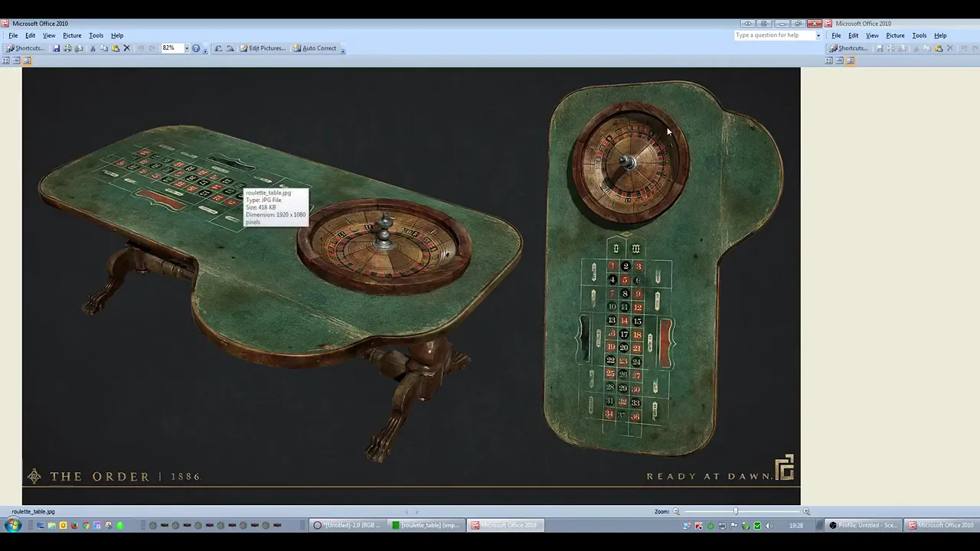
Task: Switch to the 'Profile: Untitled' taskbar button
Action: pyautogui.click(x=864, y=525)
